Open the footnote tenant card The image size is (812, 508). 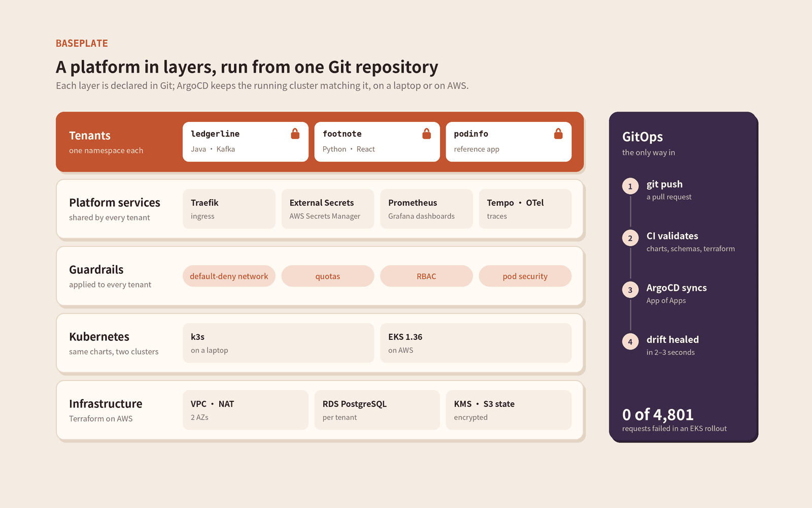click(x=377, y=142)
